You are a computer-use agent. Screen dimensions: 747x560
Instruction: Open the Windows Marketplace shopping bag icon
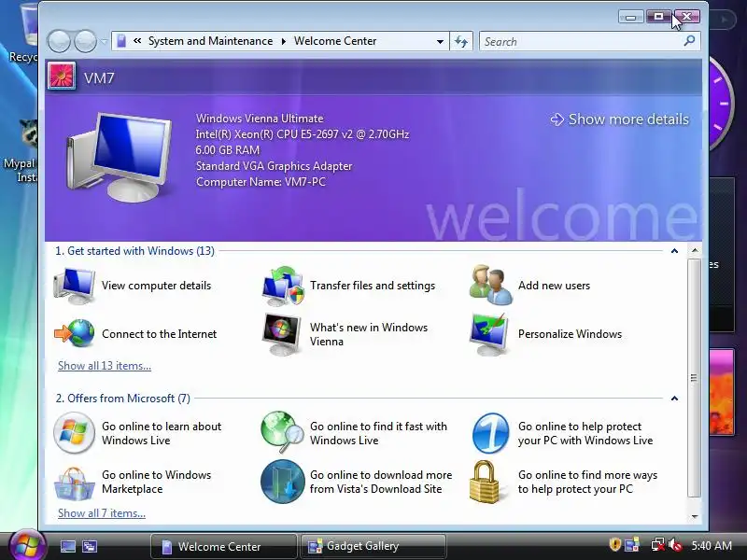pos(74,483)
